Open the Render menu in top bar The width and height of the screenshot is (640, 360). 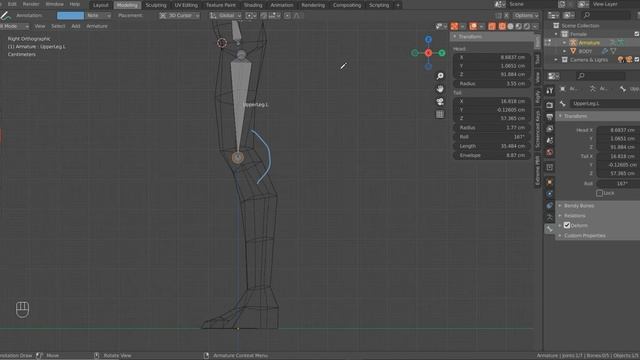click(31, 4)
